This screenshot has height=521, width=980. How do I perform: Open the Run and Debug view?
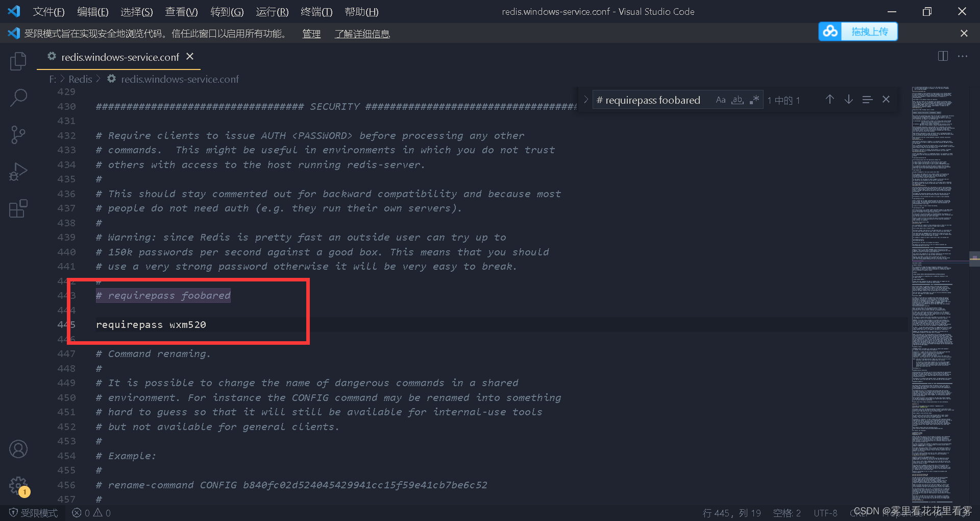point(18,172)
